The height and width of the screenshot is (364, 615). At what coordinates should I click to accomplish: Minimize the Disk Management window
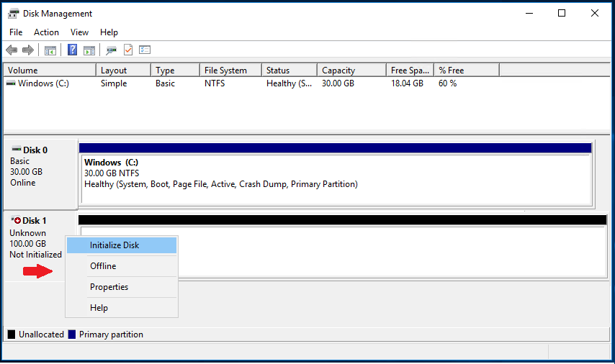point(529,14)
